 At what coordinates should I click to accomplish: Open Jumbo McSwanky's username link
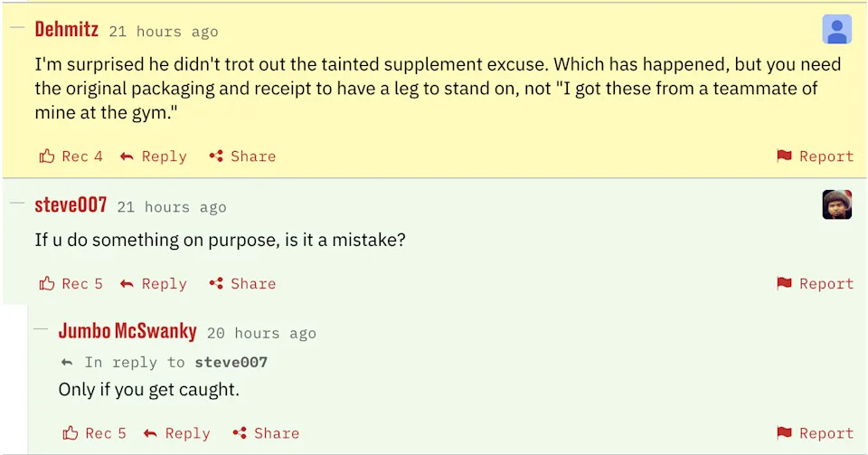127,331
